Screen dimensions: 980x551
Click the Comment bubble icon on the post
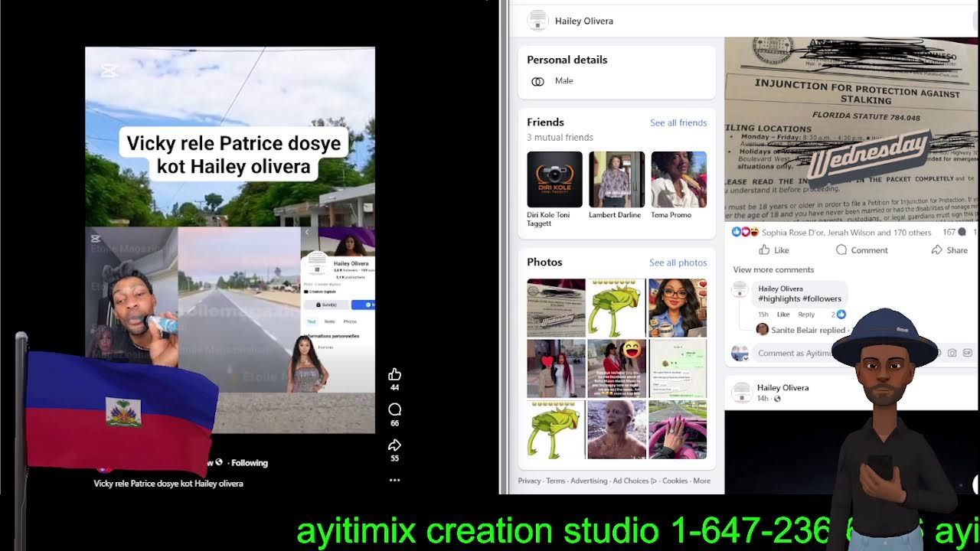click(841, 250)
